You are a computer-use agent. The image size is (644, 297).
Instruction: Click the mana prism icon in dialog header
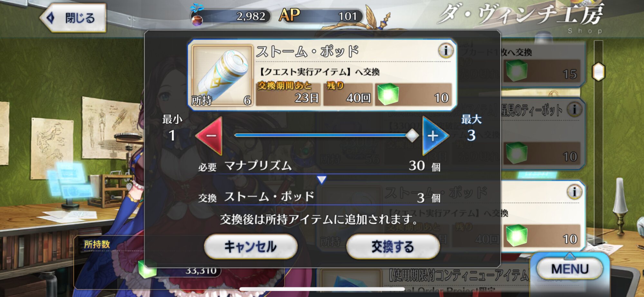tap(388, 95)
